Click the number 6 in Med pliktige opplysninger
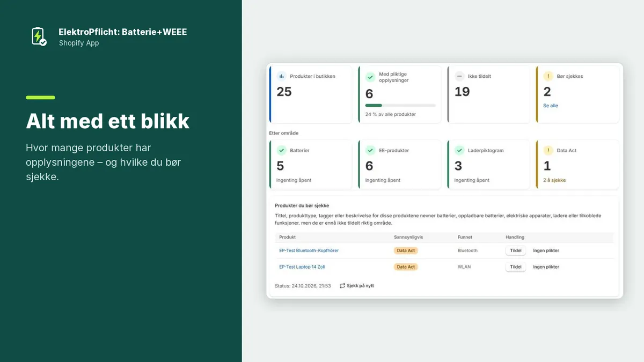Image resolution: width=644 pixels, height=362 pixels. pos(369,94)
